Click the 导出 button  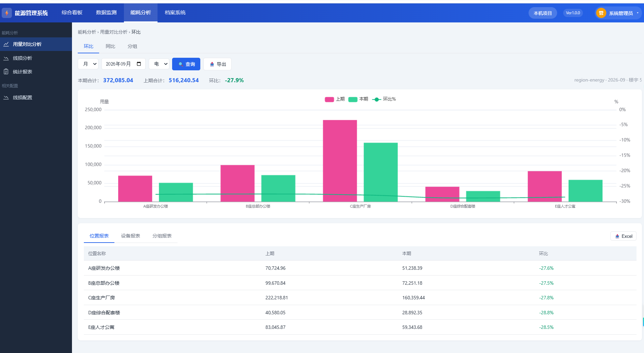[x=217, y=64]
